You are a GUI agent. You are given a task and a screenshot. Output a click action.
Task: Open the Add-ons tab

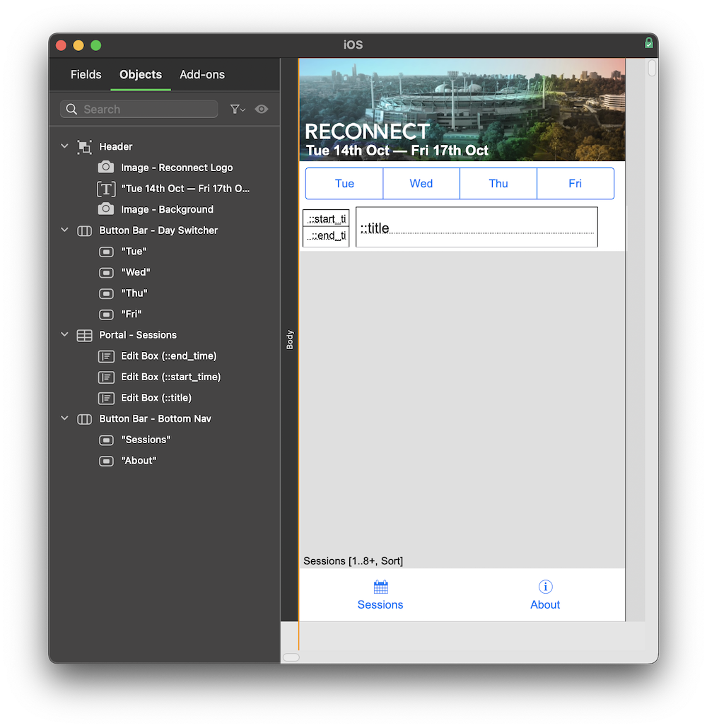pyautogui.click(x=201, y=74)
